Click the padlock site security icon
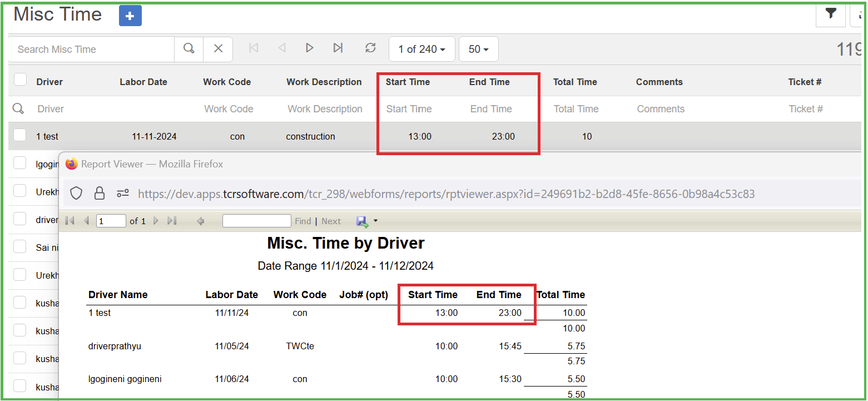 click(x=100, y=194)
